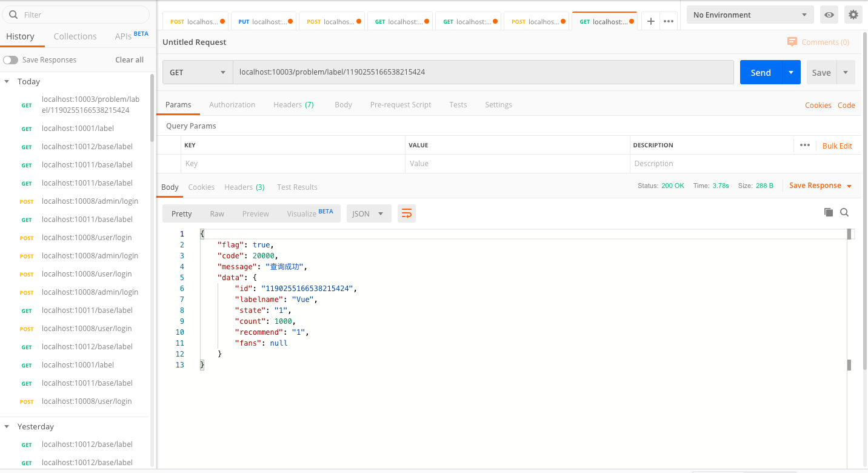The width and height of the screenshot is (868, 473).
Task: Click the filter search magnifier icon
Action: [x=14, y=15]
